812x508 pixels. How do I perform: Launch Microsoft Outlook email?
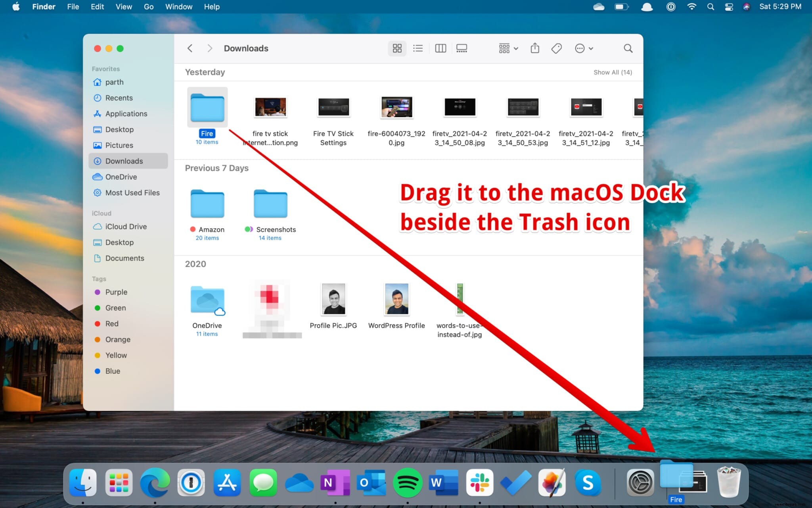pos(372,482)
